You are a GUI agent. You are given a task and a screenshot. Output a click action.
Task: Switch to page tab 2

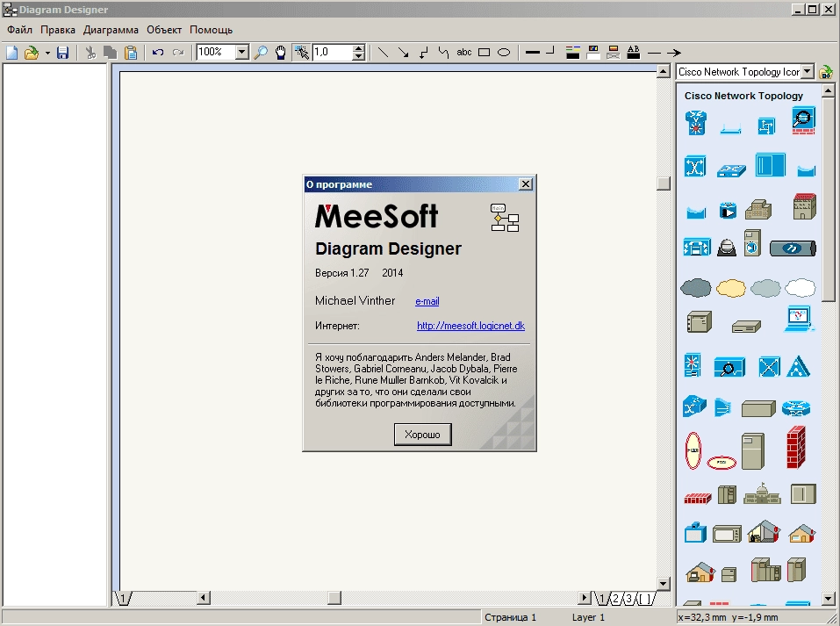(615, 599)
